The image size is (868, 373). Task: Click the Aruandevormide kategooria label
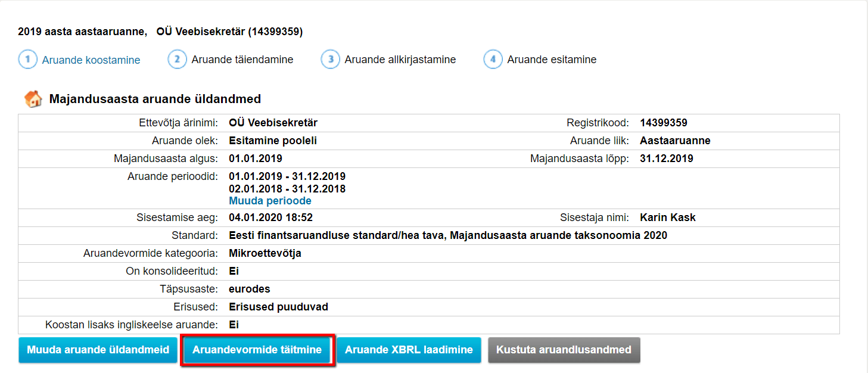[x=151, y=253]
